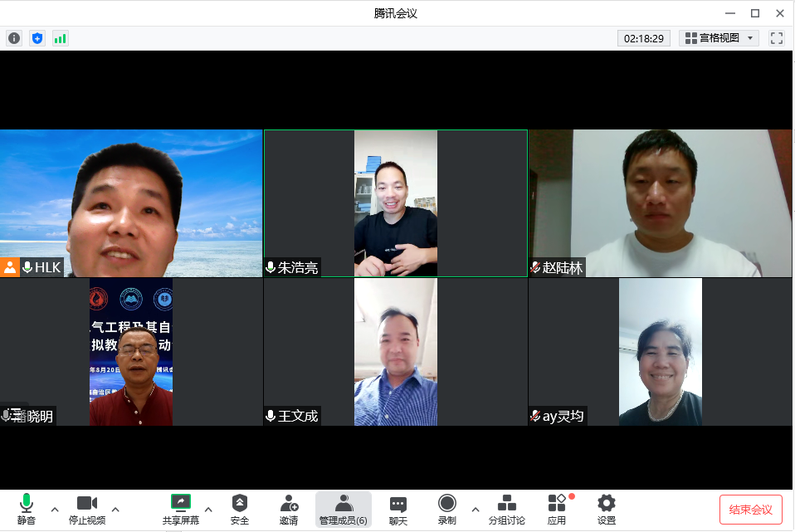
Task: Mute microphone with 静音 button
Action: click(27, 509)
